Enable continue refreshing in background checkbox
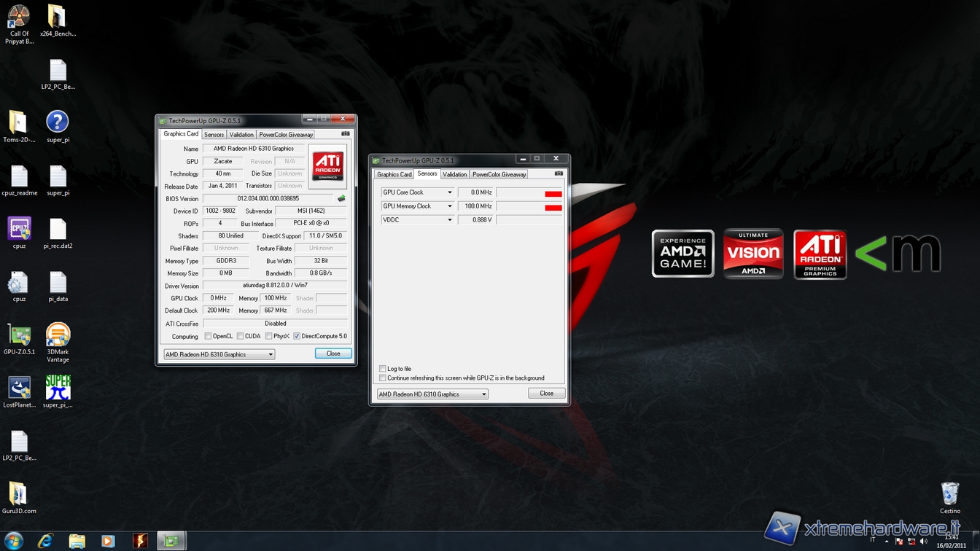The height and width of the screenshot is (551, 980). pyautogui.click(x=383, y=378)
